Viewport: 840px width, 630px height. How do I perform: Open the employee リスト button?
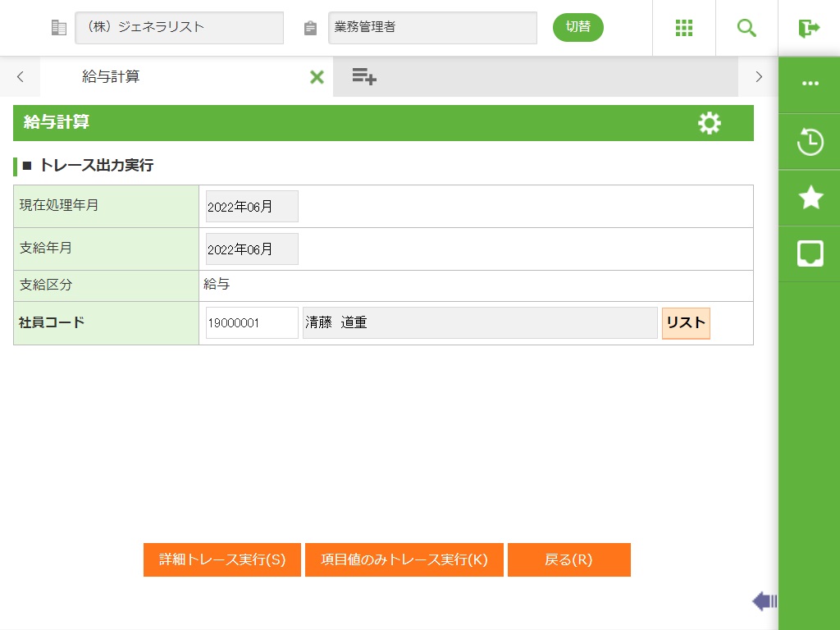pos(685,323)
